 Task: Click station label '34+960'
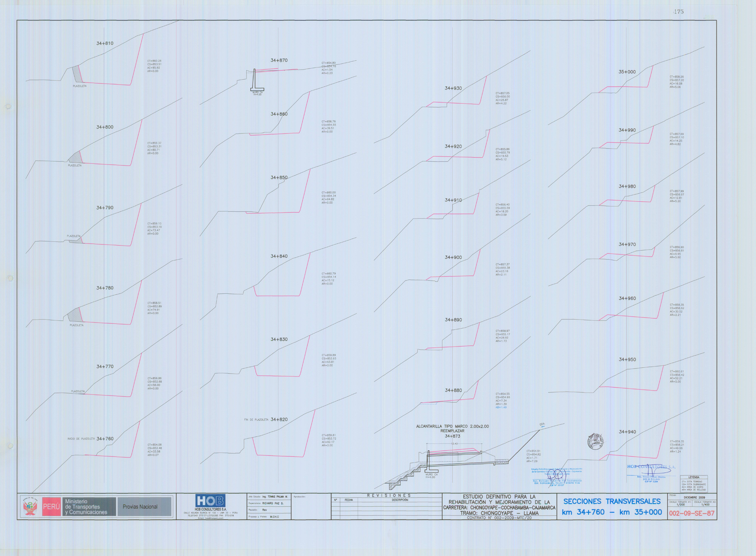click(627, 299)
